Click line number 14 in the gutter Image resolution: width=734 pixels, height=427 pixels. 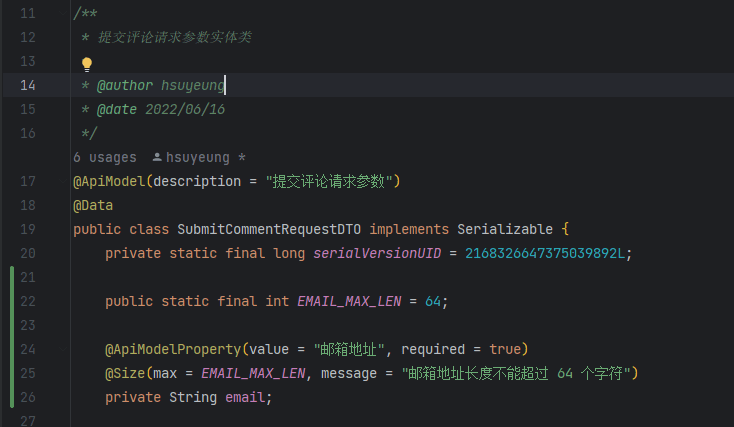tap(28, 85)
